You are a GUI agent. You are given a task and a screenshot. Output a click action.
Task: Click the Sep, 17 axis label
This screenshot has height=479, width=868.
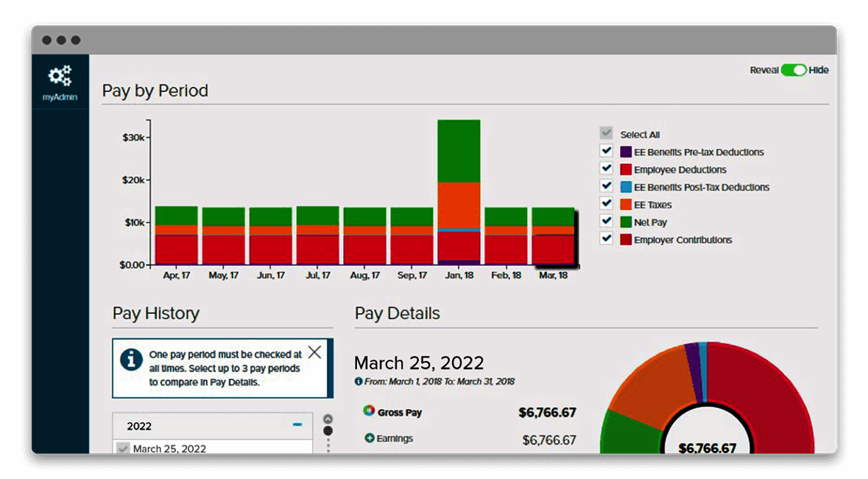tap(412, 276)
